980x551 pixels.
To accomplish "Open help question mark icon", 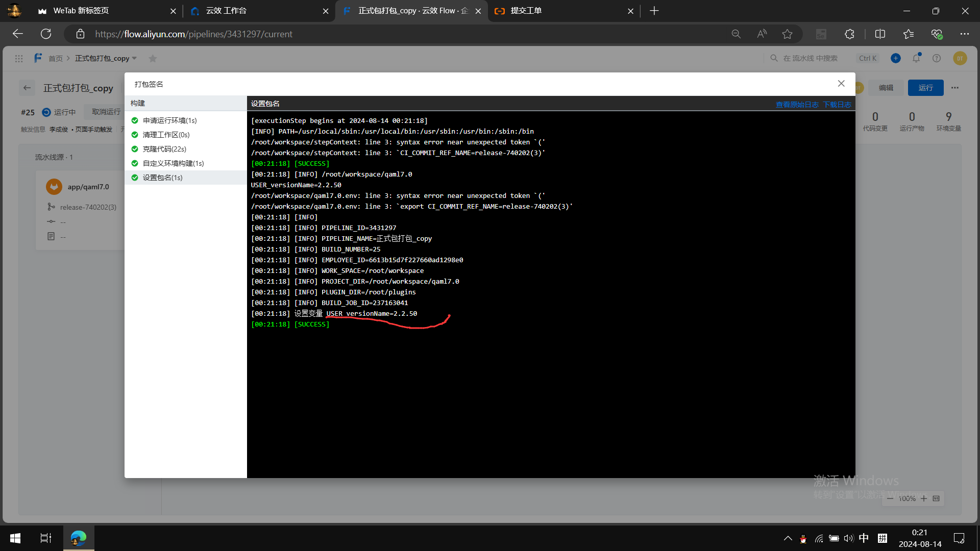I will 937,58.
